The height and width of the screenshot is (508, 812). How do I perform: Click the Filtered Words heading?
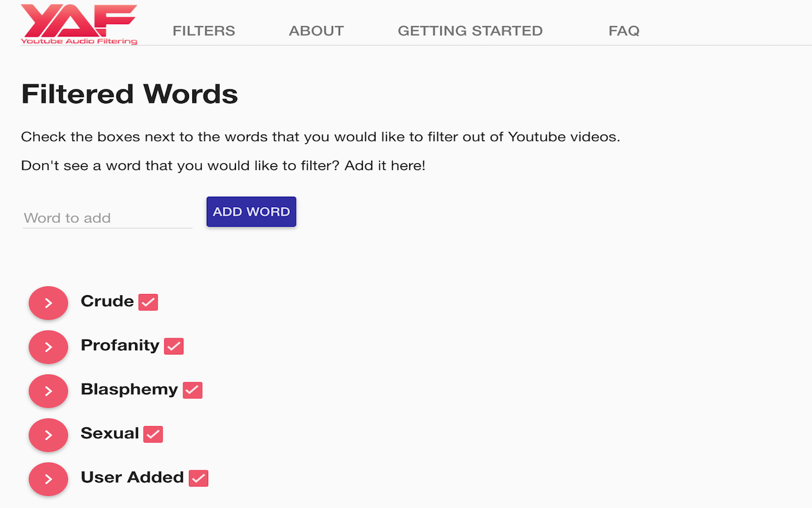click(x=129, y=93)
